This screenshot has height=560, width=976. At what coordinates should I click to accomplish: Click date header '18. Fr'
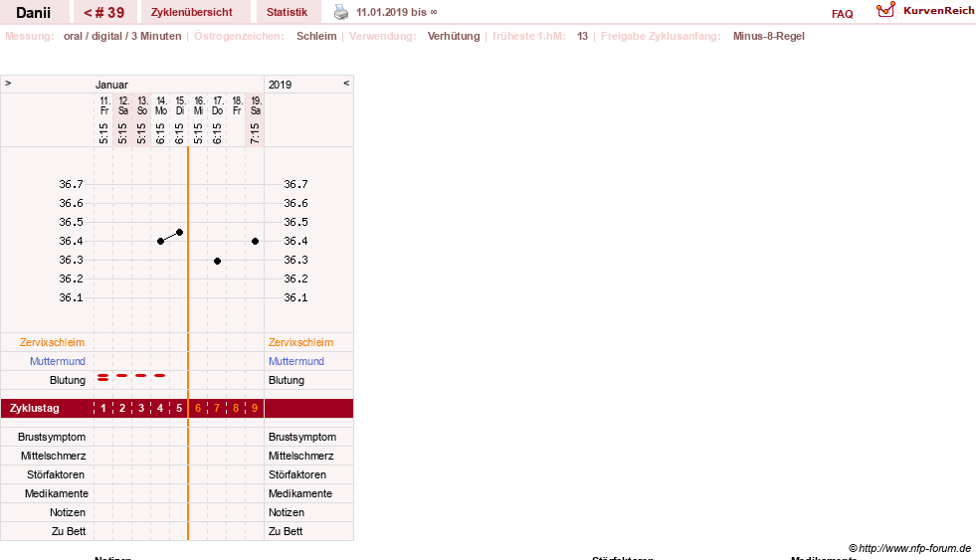click(237, 105)
